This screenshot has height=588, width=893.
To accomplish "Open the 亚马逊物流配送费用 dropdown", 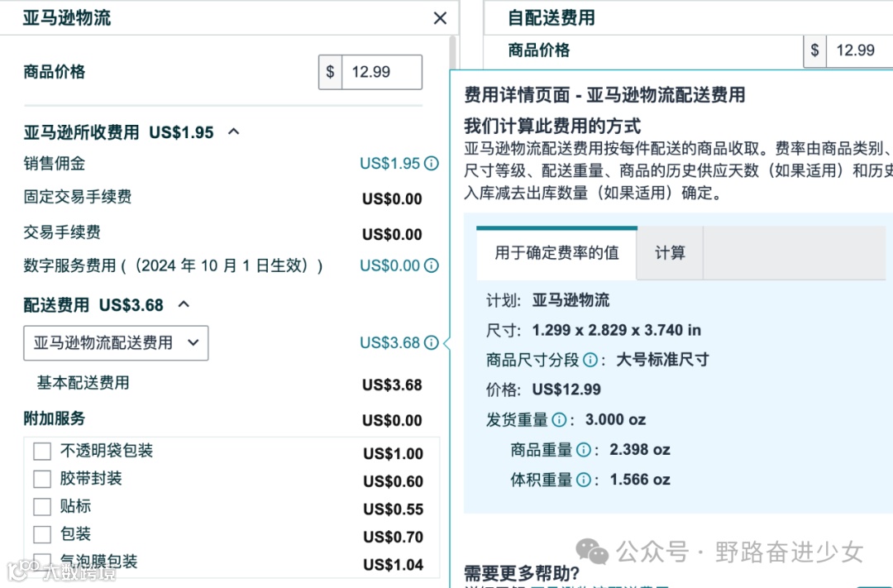I will (116, 343).
